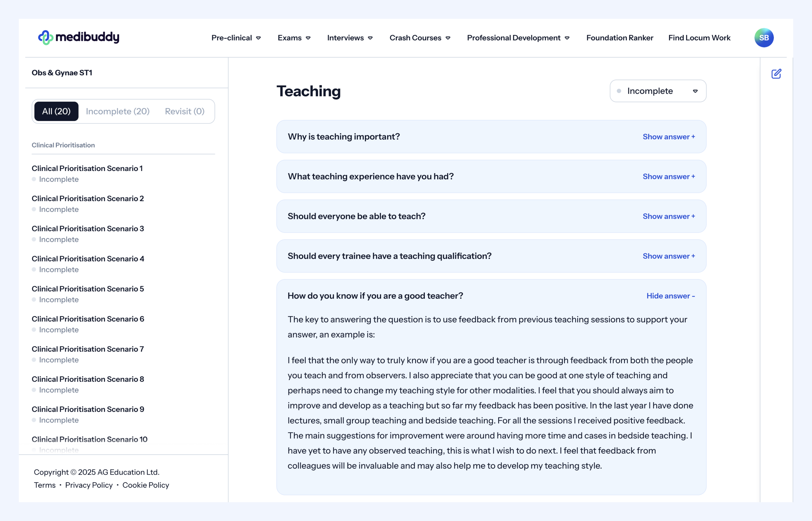Click the Exams menu chevron icon
This screenshot has width=812, height=521.
point(308,38)
